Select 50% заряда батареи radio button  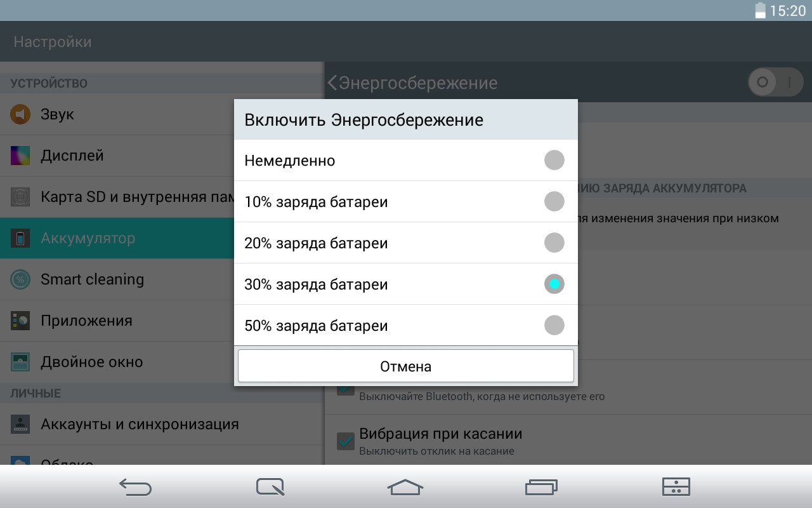[x=554, y=325]
